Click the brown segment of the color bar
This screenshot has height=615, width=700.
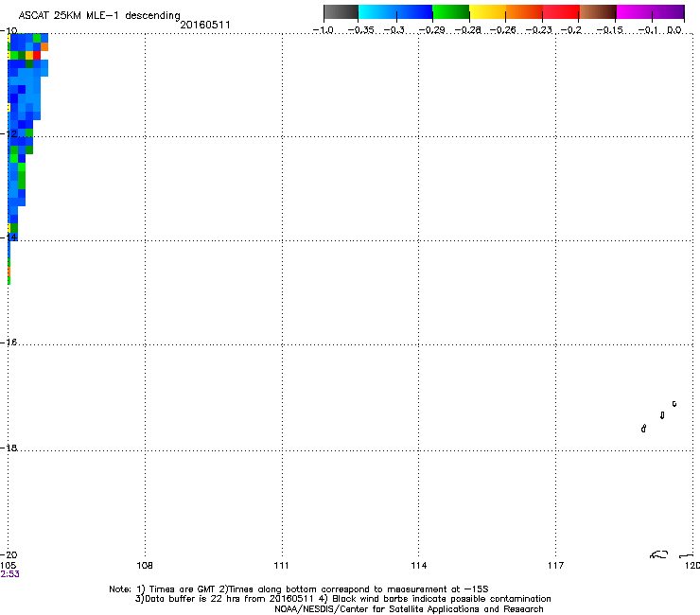[598, 11]
